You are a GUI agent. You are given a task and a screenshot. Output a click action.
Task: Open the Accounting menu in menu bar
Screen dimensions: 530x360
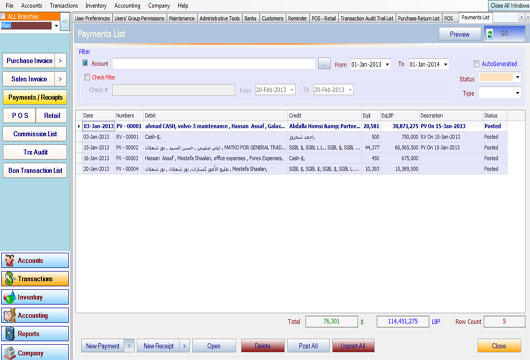[x=127, y=5]
